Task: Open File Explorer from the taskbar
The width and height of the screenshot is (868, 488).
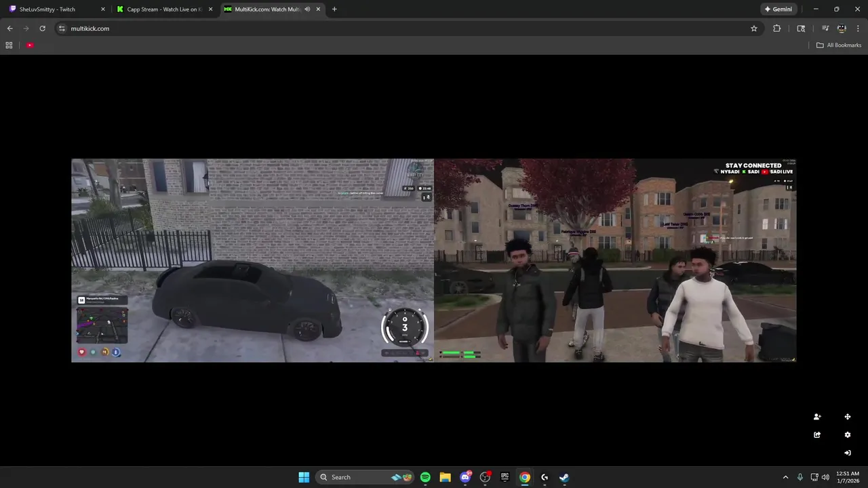Action: coord(445,477)
